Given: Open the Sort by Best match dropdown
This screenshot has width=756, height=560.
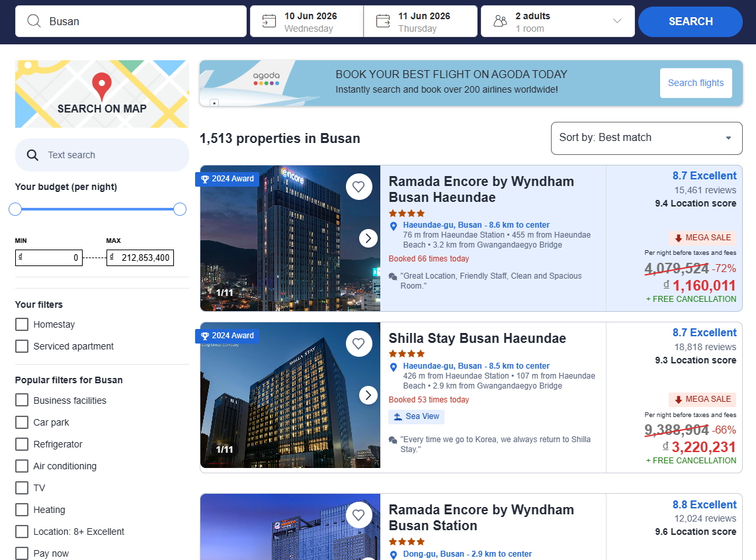Looking at the screenshot, I should click(646, 138).
